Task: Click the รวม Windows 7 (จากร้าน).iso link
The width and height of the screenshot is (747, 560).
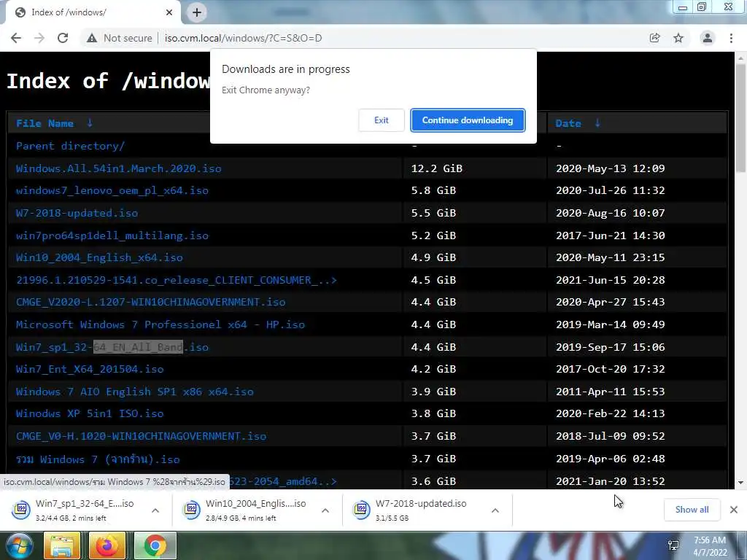Action: (x=98, y=459)
